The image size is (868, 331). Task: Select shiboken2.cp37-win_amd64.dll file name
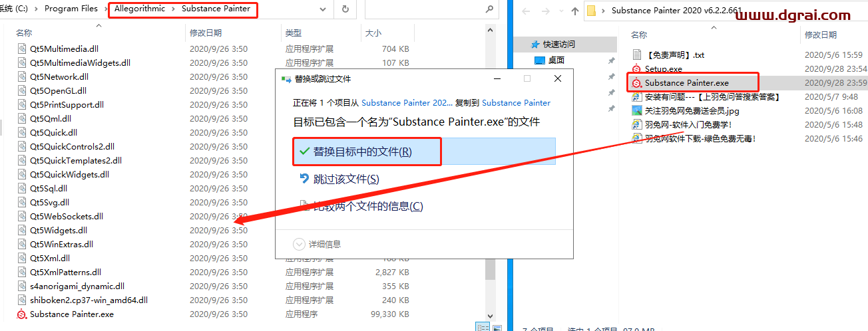[89, 300]
